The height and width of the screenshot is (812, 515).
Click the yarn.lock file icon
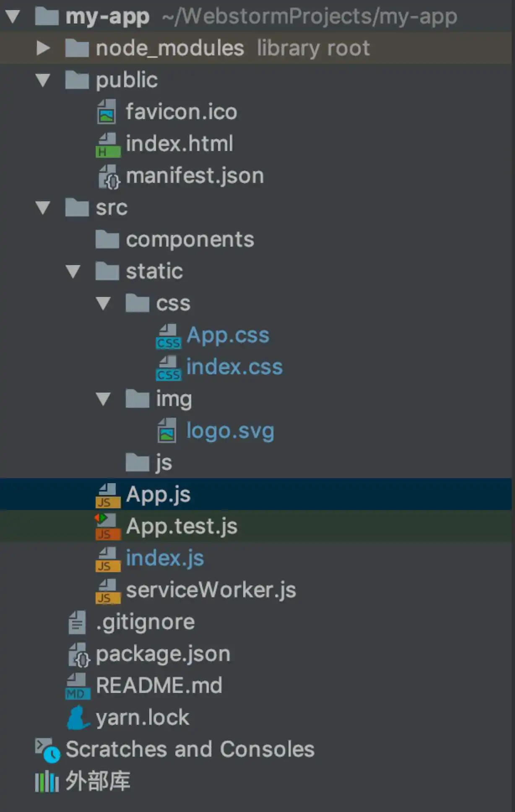coord(78,718)
